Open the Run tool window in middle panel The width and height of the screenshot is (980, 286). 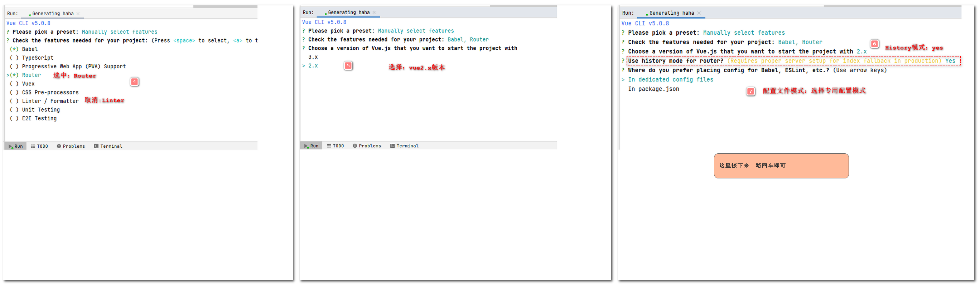click(x=311, y=146)
